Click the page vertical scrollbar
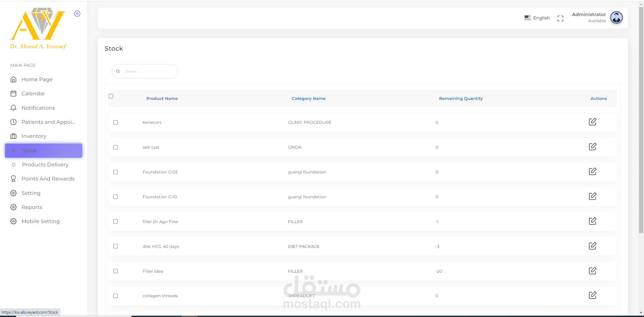This screenshot has width=644, height=317. click(x=641, y=120)
